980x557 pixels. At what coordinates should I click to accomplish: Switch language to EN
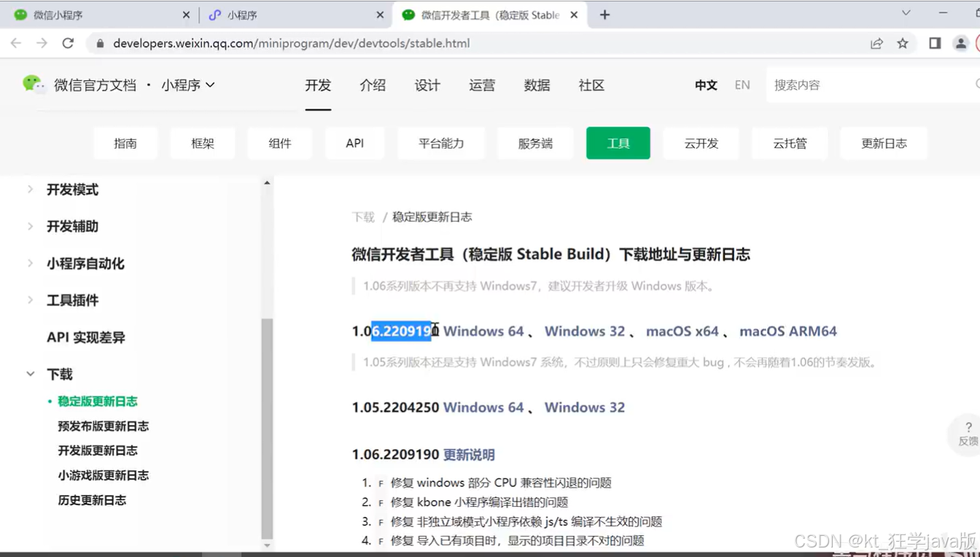pos(742,85)
